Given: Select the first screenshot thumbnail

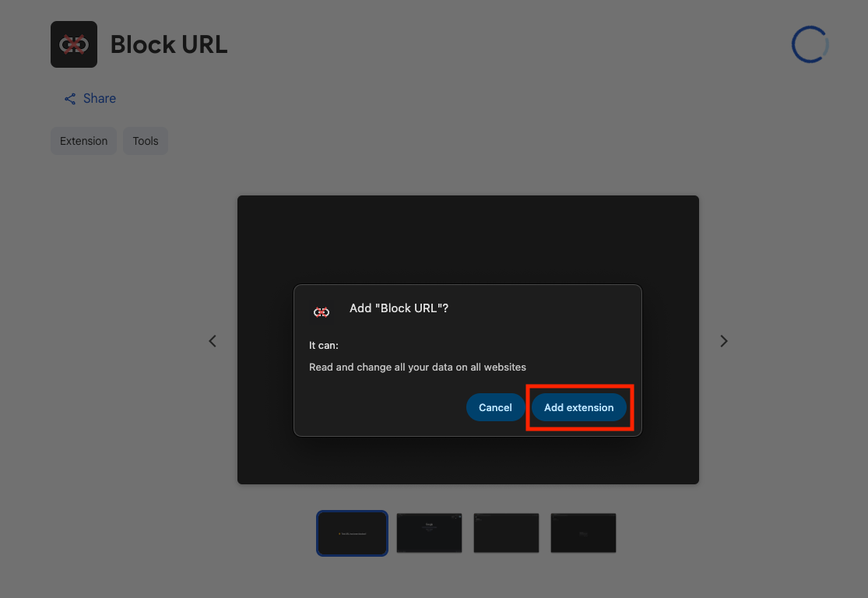Looking at the screenshot, I should pos(352,533).
